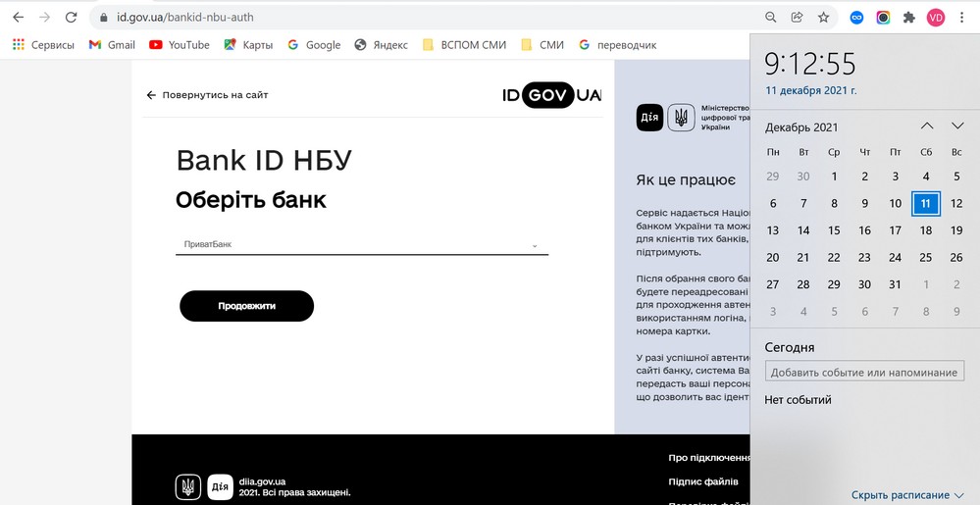Click the Bank ID НБУ heading
The image size is (980, 505).
pyautogui.click(x=264, y=161)
